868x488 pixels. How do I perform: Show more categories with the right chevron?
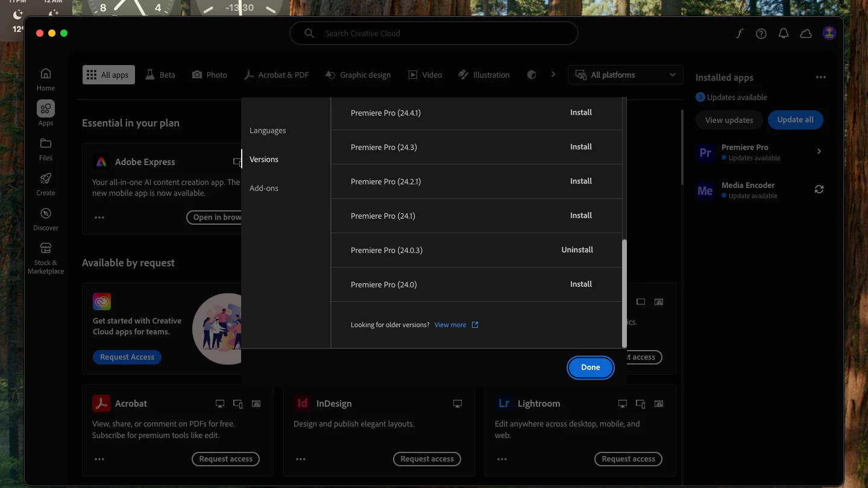point(553,75)
